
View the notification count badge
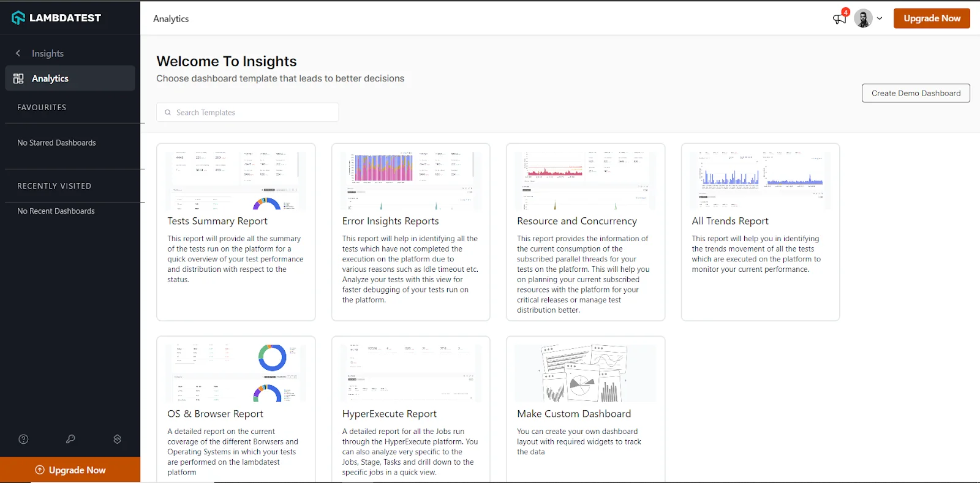click(845, 12)
